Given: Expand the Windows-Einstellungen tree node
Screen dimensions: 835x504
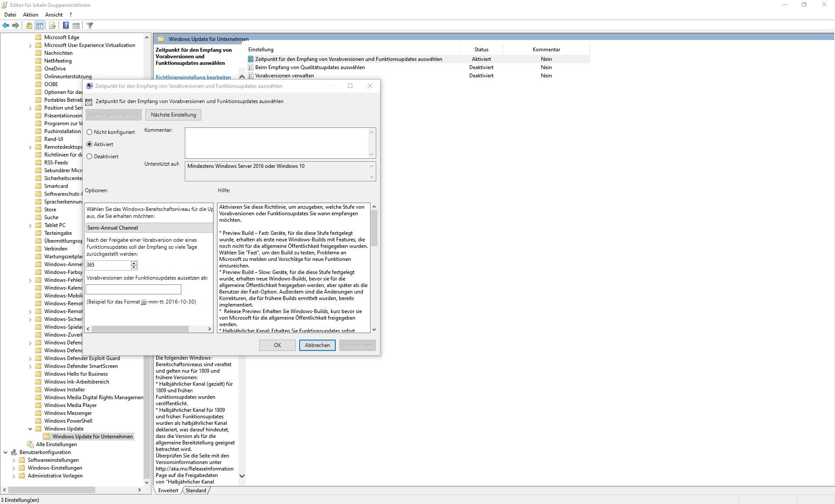Looking at the screenshot, I should (x=13, y=468).
